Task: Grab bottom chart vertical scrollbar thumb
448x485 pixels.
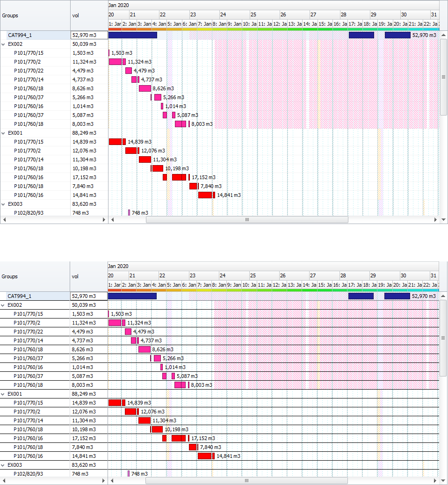Action: pyautogui.click(x=443, y=338)
